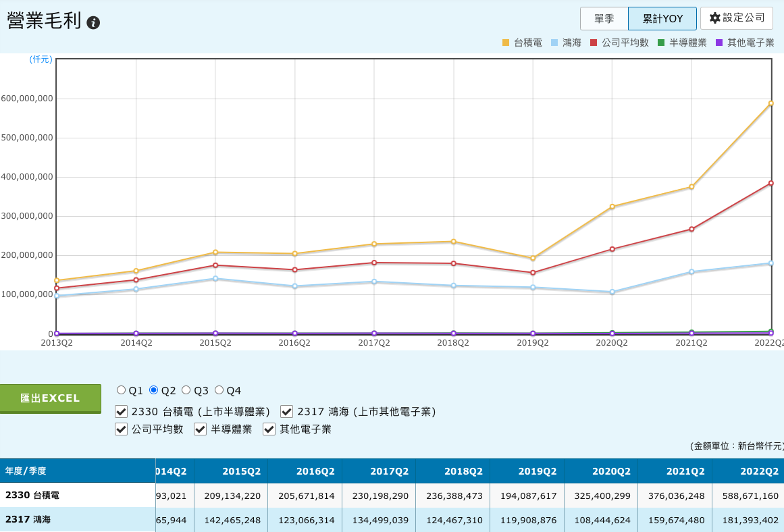The height and width of the screenshot is (532, 784).
Task: Uncheck 2330 台積電 (上市半導體業) checkbox
Action: click(x=121, y=412)
